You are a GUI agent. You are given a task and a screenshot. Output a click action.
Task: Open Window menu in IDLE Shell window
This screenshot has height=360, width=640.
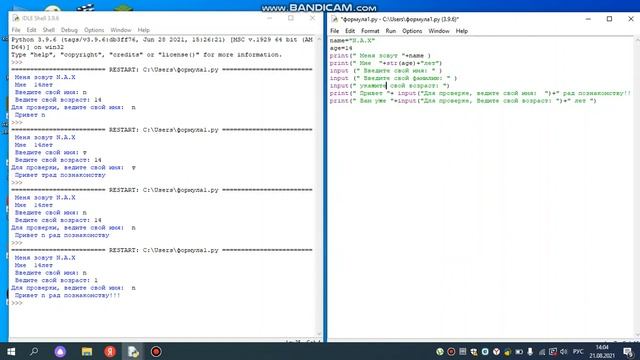(x=121, y=30)
